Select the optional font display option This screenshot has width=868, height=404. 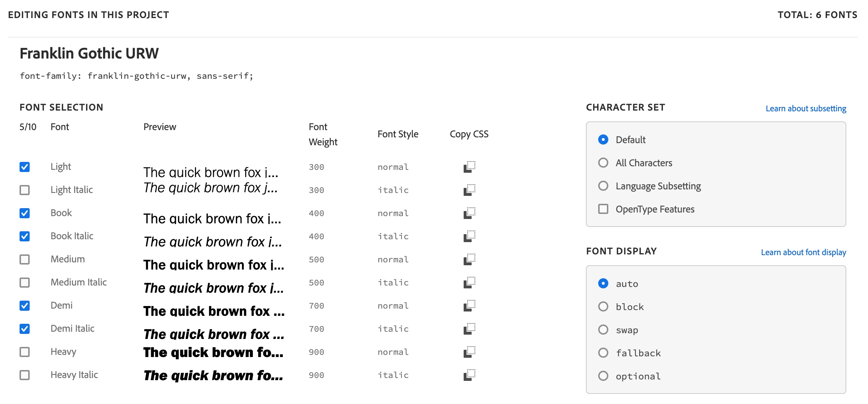click(x=603, y=376)
